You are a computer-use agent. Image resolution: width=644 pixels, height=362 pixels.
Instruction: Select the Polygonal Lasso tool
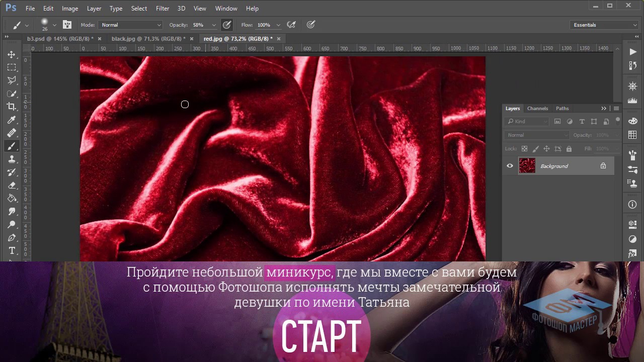tap(12, 80)
